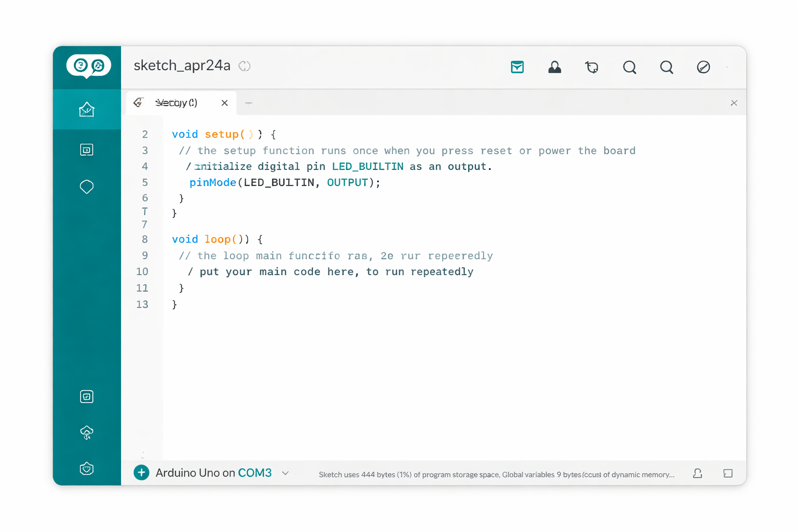
Task: Close the setup() tab
Action: pyautogui.click(x=224, y=102)
